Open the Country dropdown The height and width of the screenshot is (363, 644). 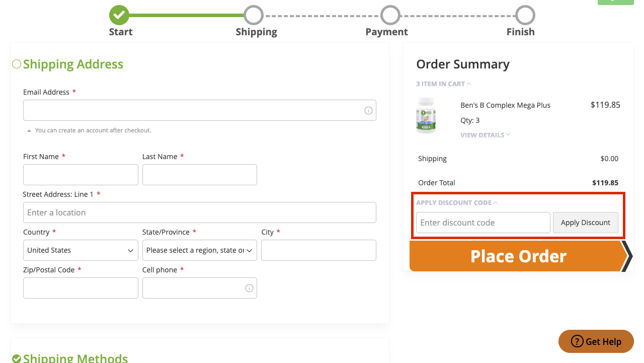pyautogui.click(x=80, y=250)
